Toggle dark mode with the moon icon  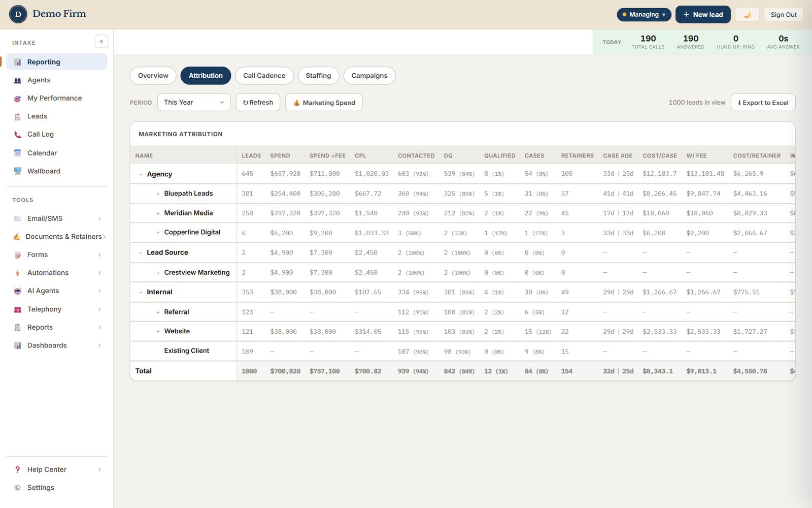pos(747,15)
